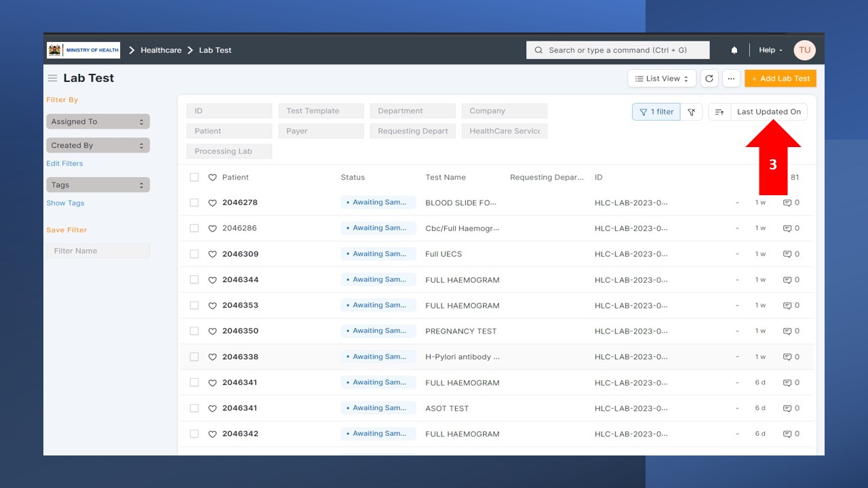
Task: Click the Requesting Department filter field
Action: click(x=412, y=131)
